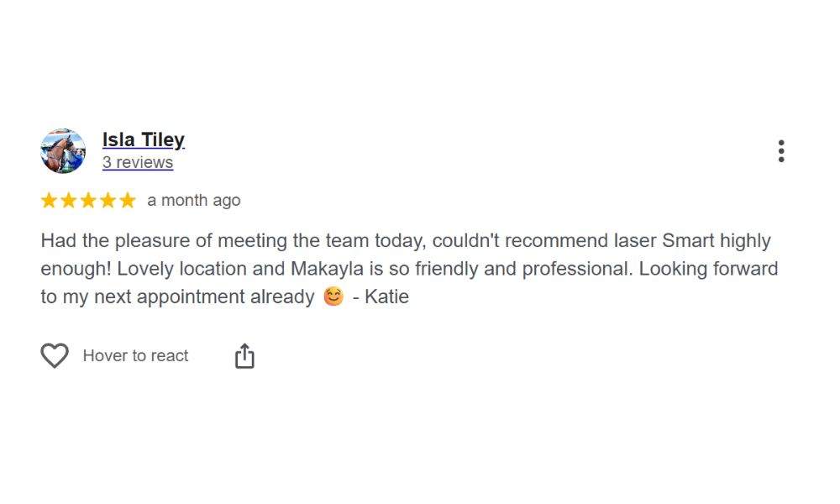The height and width of the screenshot is (504, 840).
Task: Click the middle third rating star
Action: 88,200
